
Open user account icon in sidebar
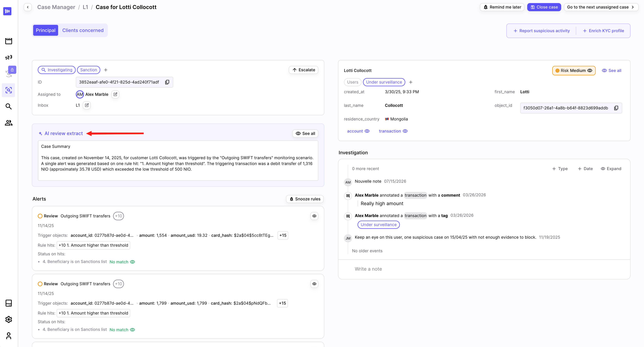pyautogui.click(x=9, y=336)
